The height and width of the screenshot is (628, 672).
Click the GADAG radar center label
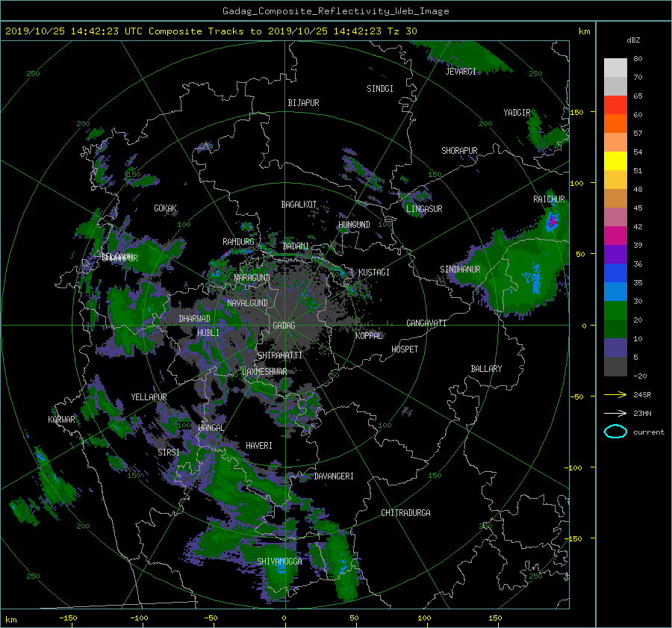coord(284,326)
